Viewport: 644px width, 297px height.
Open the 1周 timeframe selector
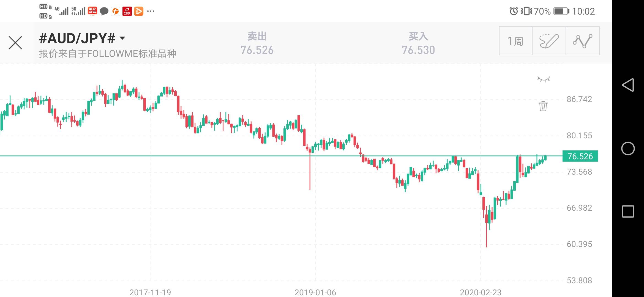515,41
